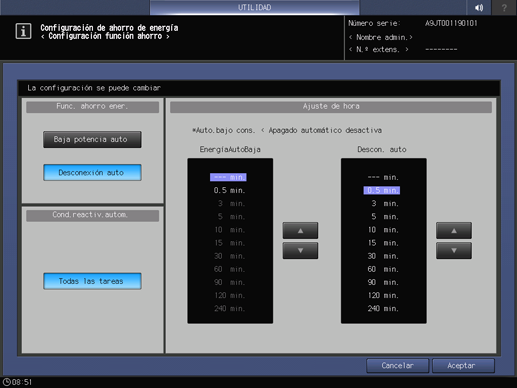The image size is (517, 388).
Task: Select '10 min.' in EnergíaAutoBaja list
Action: [x=230, y=230]
